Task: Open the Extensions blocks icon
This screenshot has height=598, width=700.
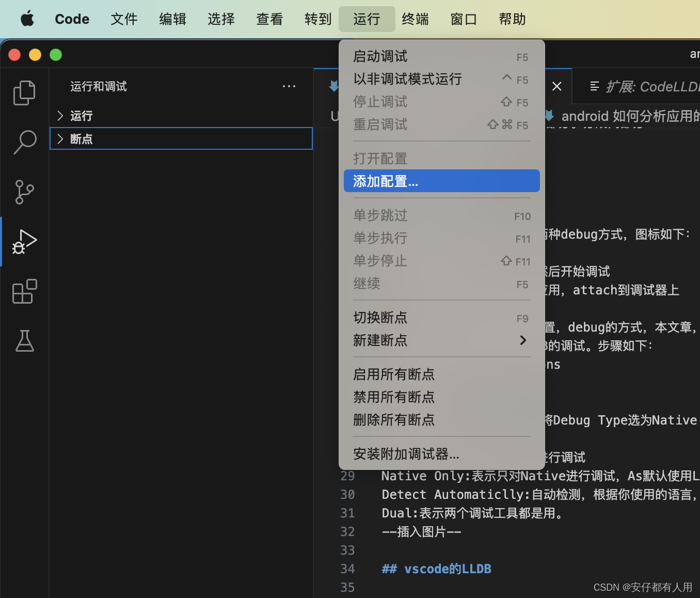Action: 24,291
